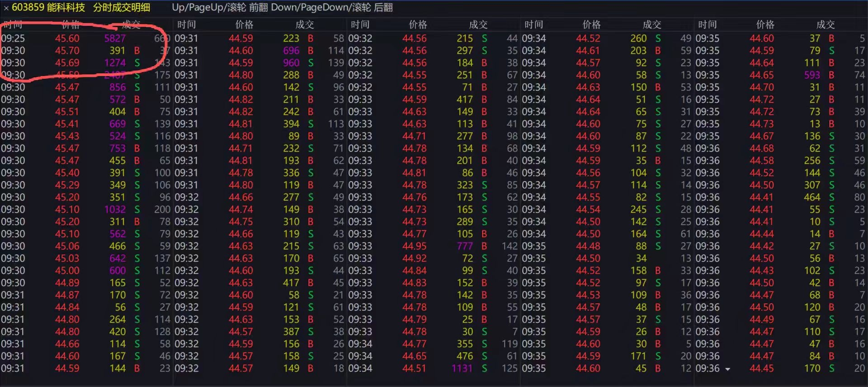The image size is (868, 387).
Task: Select price 44.74
Action: click(x=241, y=210)
